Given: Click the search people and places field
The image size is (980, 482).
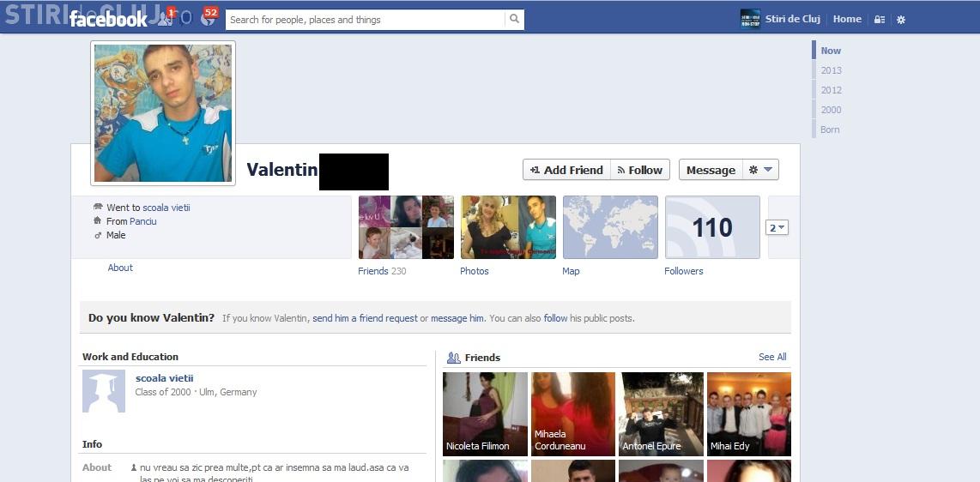Looking at the screenshot, I should (364, 19).
